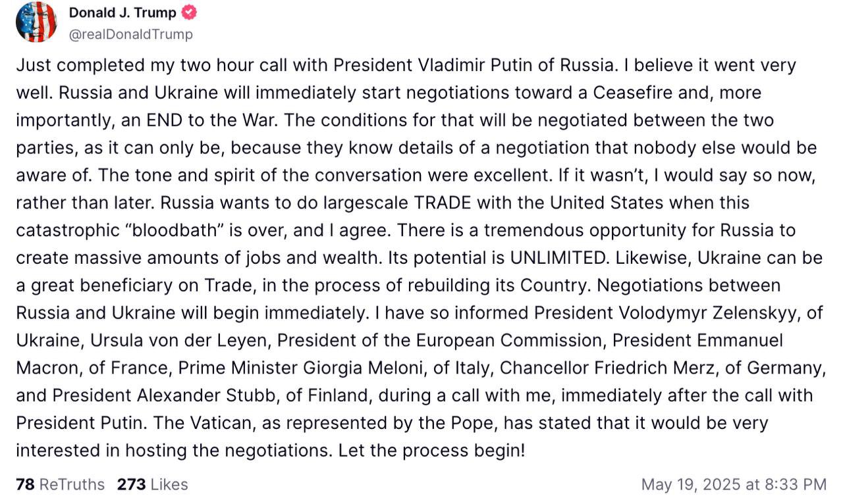
Task: View the 273 Likes list
Action: pyautogui.click(x=152, y=485)
